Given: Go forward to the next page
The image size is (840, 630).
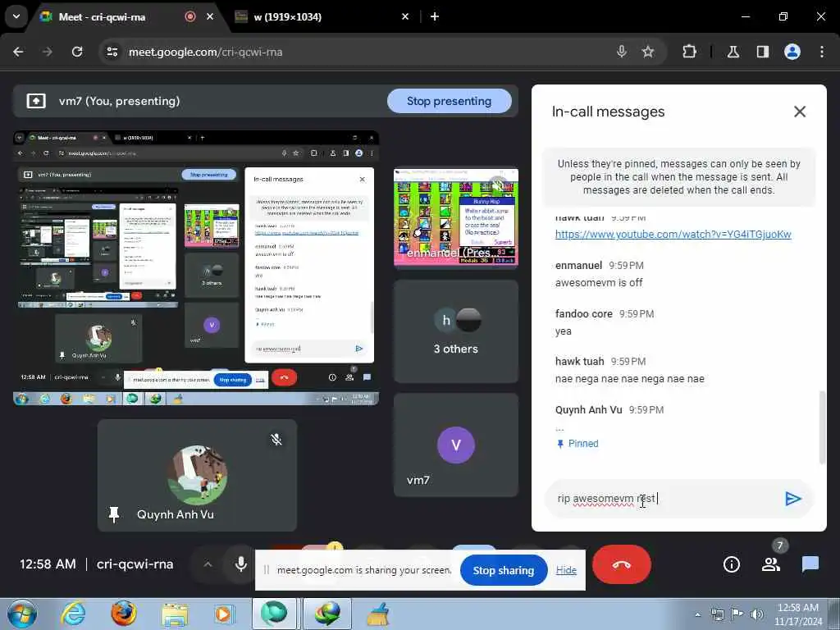Looking at the screenshot, I should coord(47,52).
